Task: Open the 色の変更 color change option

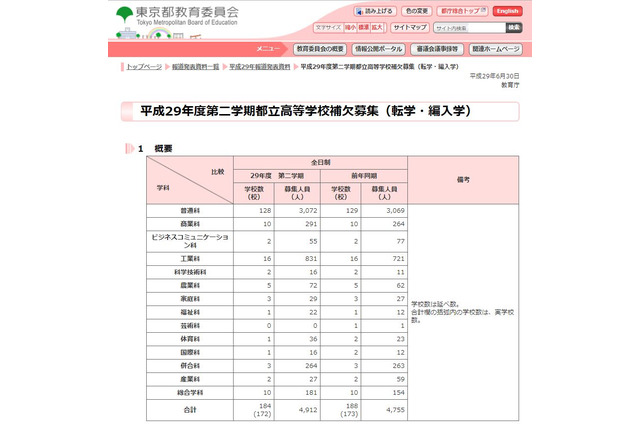Action: pyautogui.click(x=417, y=11)
